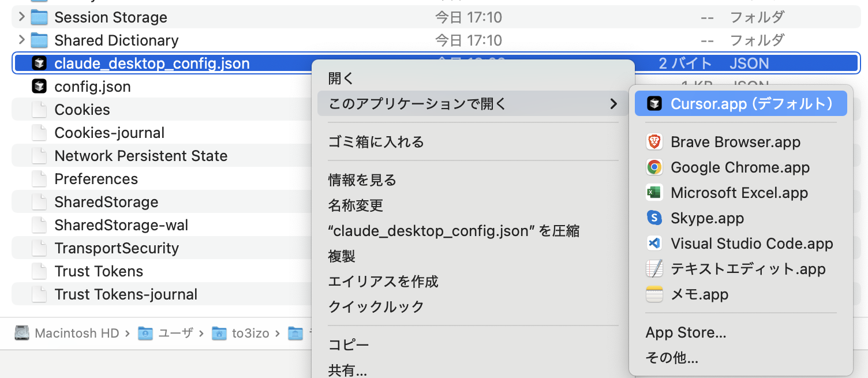Click the Preferences file icon
868x378 pixels.
[39, 179]
